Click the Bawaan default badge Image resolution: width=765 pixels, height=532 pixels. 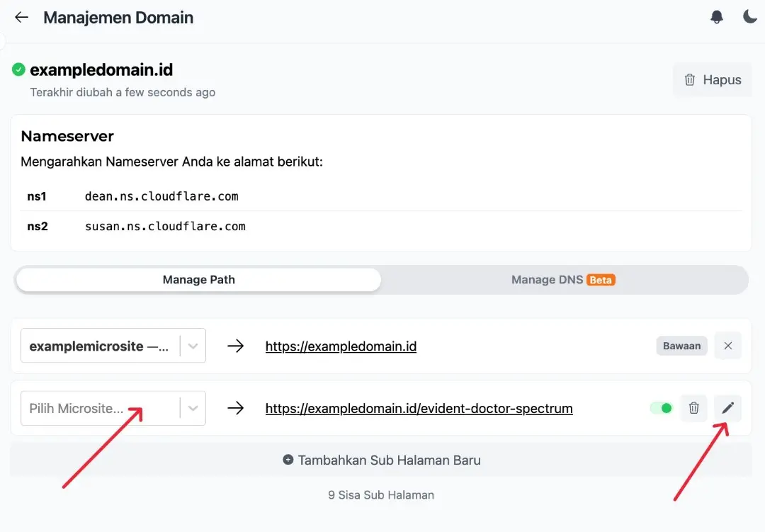click(681, 346)
